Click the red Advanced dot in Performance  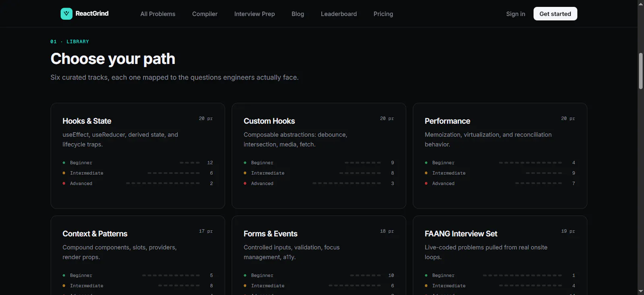(x=426, y=184)
